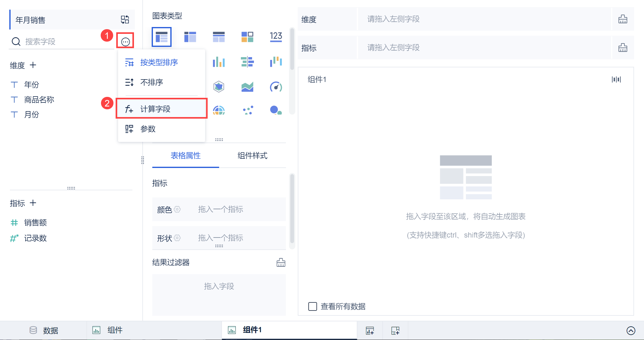Choose the scatter plot chart type
The width and height of the screenshot is (644, 340).
247,110
